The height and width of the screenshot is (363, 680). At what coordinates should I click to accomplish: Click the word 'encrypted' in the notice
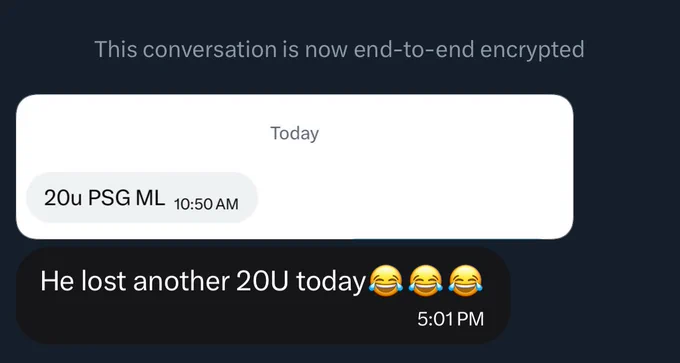tap(532, 50)
